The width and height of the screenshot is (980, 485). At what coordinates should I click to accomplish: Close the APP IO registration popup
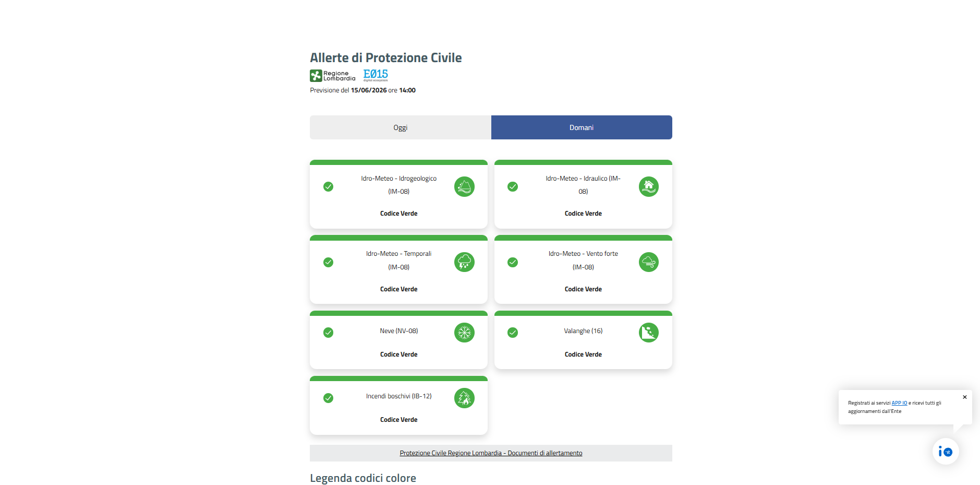[965, 397]
